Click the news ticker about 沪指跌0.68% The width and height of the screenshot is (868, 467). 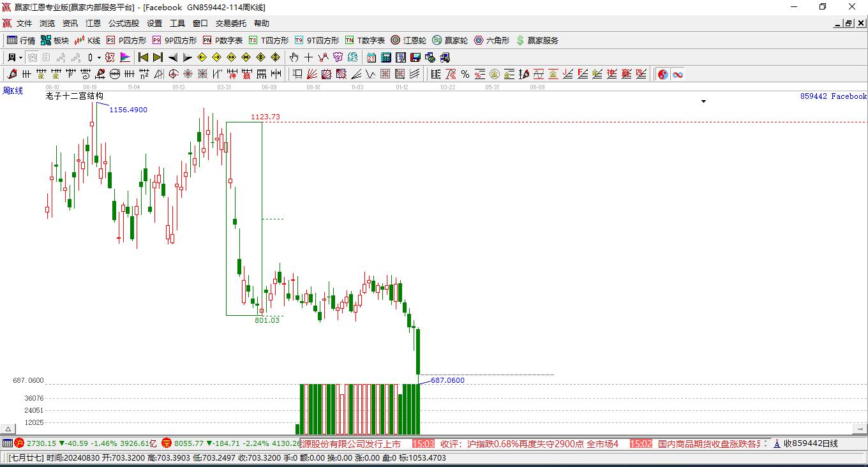click(x=530, y=443)
